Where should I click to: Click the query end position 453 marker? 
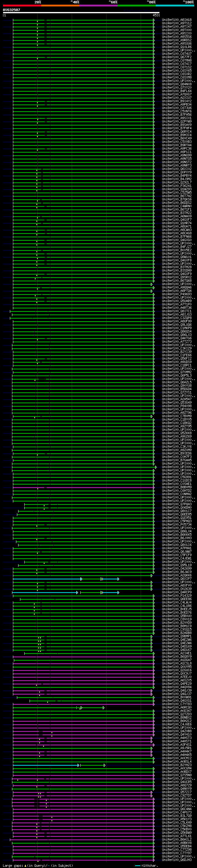click(155, 15)
